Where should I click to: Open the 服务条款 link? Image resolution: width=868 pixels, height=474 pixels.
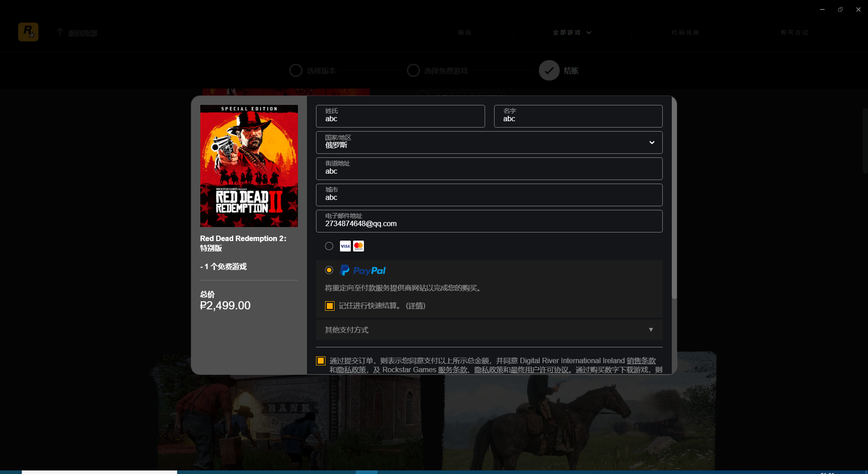click(453, 370)
